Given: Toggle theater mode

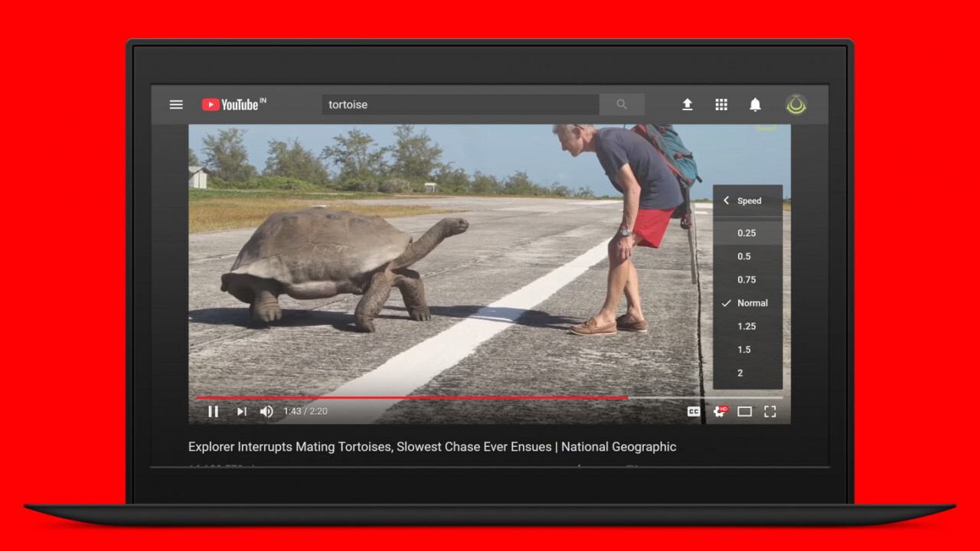Looking at the screenshot, I should 744,412.
